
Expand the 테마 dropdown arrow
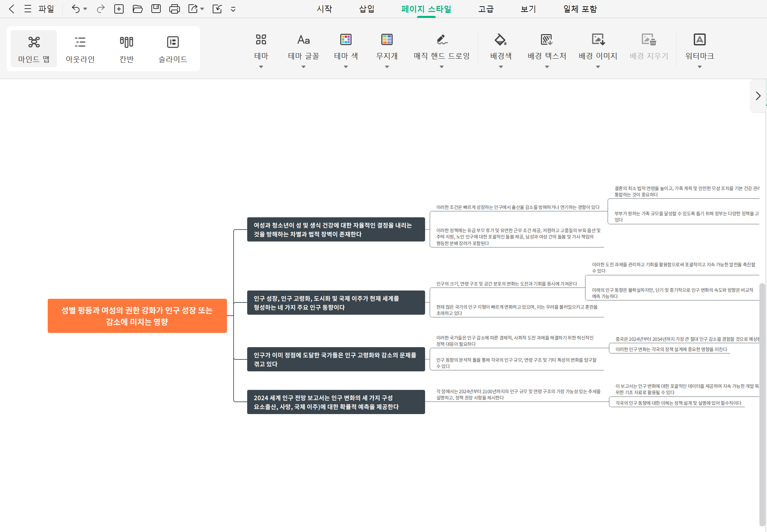point(261,67)
